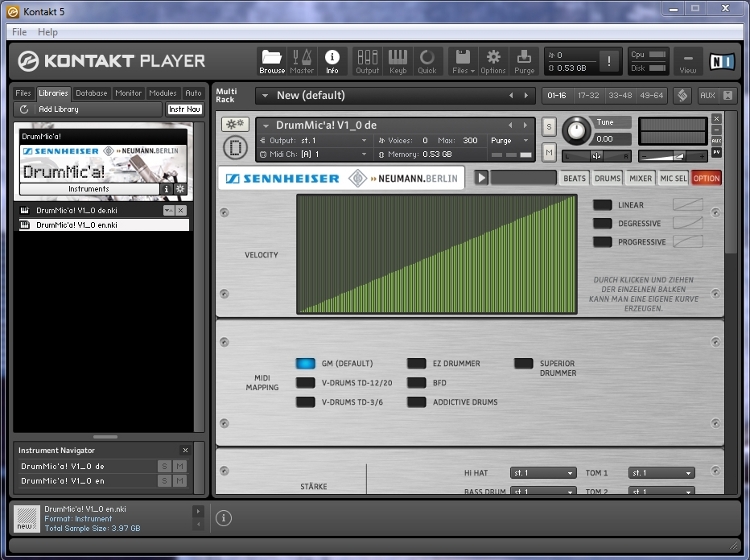Screen dimensions: 750x560
Task: Select V-DRUMS TD-3/6 mapping
Action: tap(306, 402)
